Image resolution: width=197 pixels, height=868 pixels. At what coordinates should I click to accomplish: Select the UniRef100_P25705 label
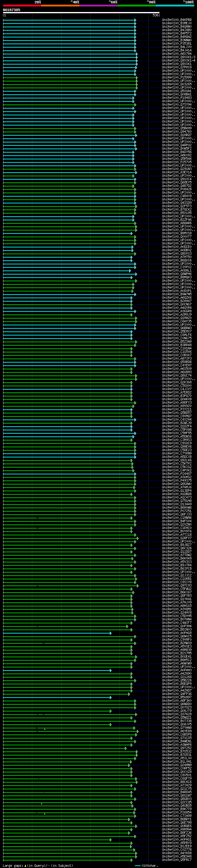pos(176,162)
